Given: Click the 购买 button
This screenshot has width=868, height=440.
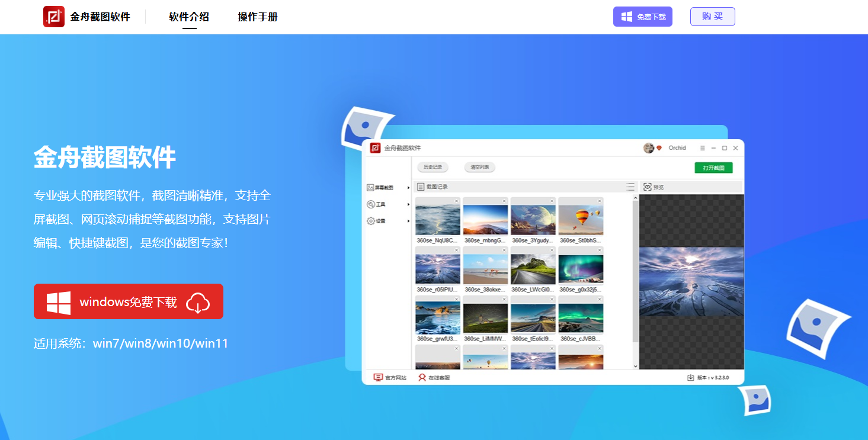Looking at the screenshot, I should click(x=712, y=17).
